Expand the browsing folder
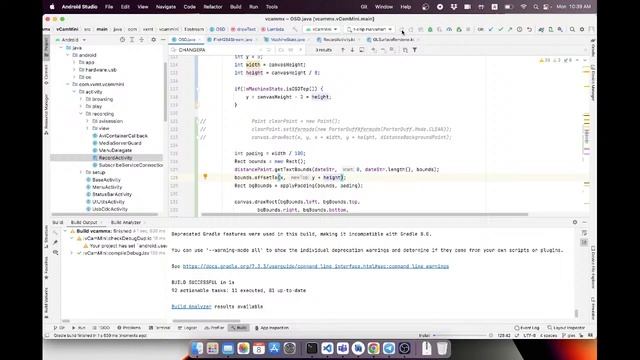Screen dimensions: 640x360 pyautogui.click(x=81, y=99)
